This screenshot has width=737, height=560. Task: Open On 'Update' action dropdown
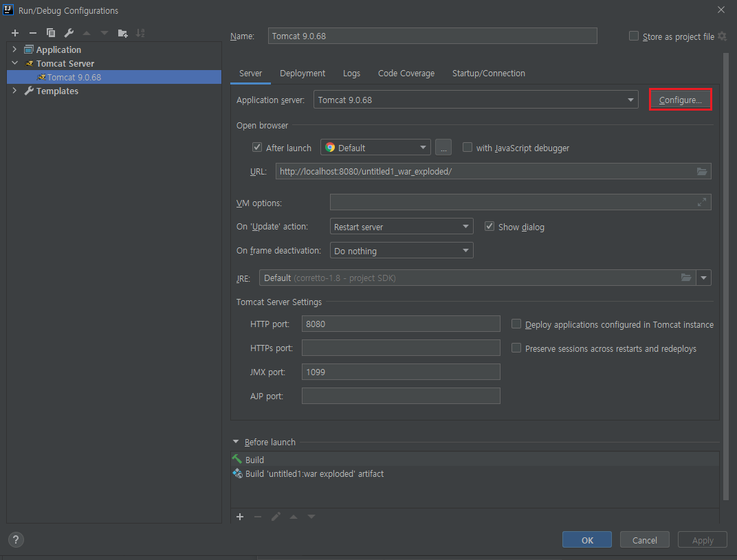[x=401, y=227]
